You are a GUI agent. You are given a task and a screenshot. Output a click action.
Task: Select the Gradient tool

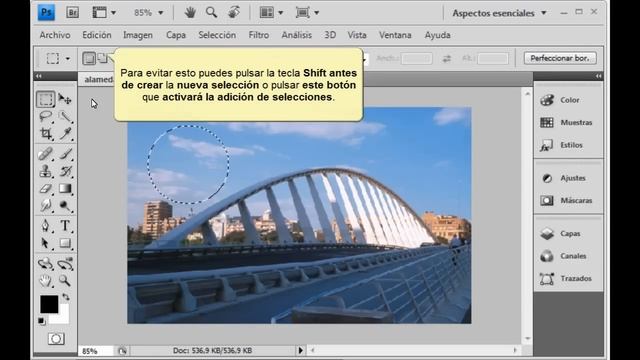pos(65,189)
